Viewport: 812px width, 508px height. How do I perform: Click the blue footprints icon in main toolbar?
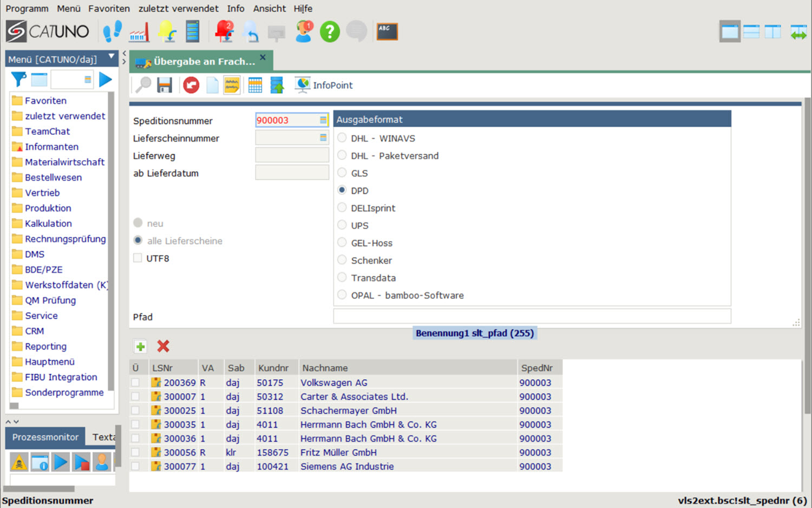click(x=112, y=32)
